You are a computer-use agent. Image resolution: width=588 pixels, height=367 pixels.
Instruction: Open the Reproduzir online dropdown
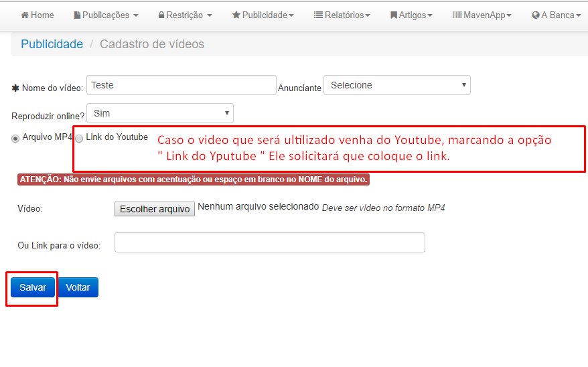(x=160, y=113)
